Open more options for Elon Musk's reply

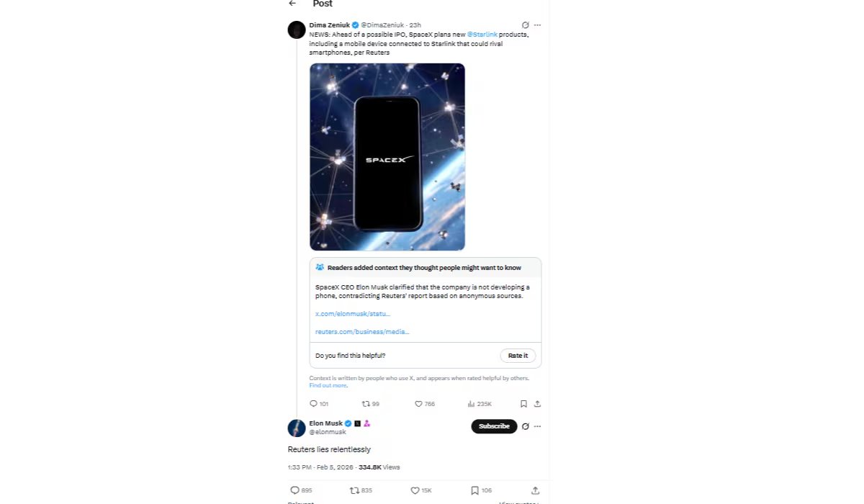tap(537, 426)
